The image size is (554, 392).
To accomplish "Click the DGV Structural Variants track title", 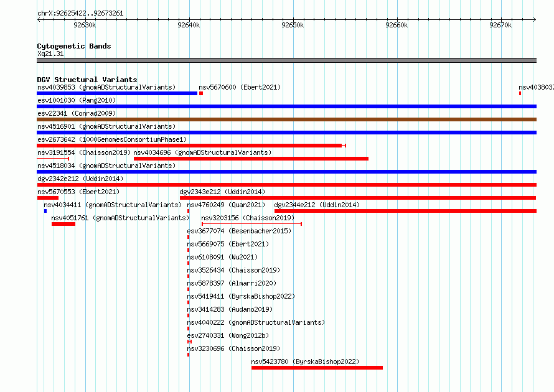I will click(x=87, y=80).
